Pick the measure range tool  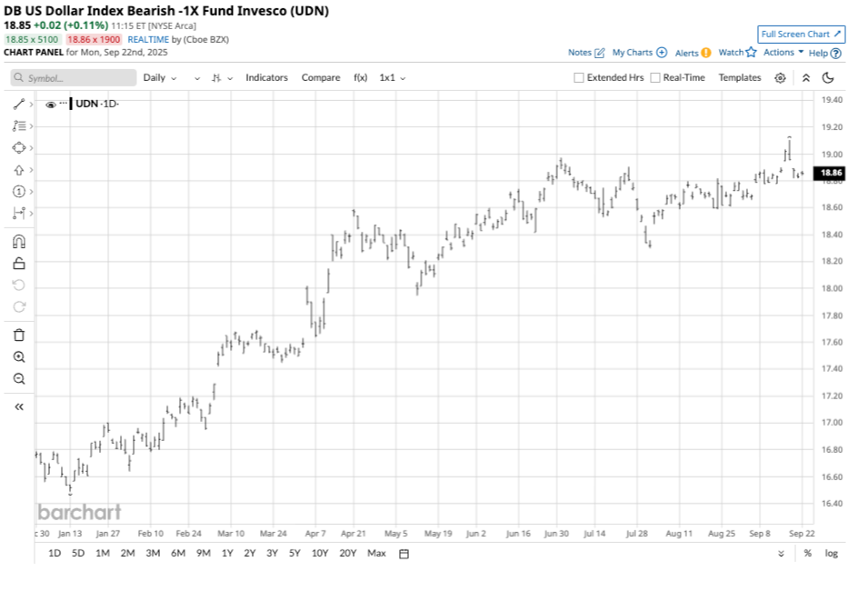[x=19, y=213]
